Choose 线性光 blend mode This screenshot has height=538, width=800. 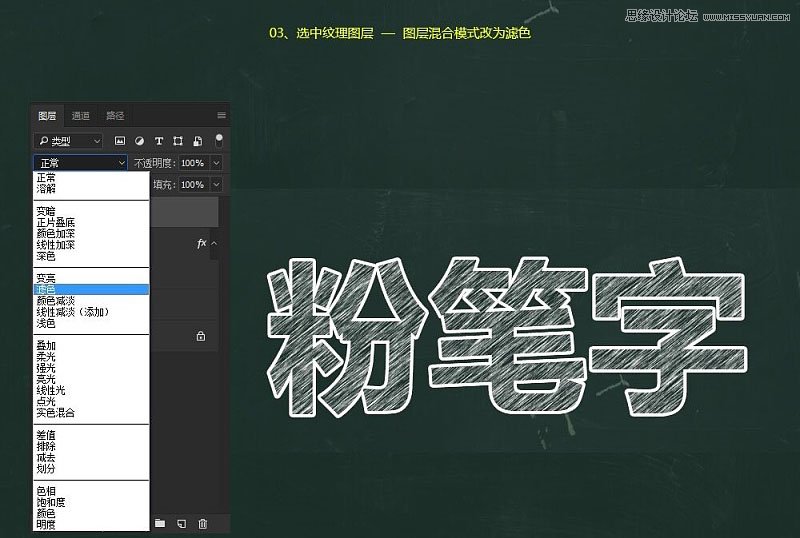click(x=91, y=390)
